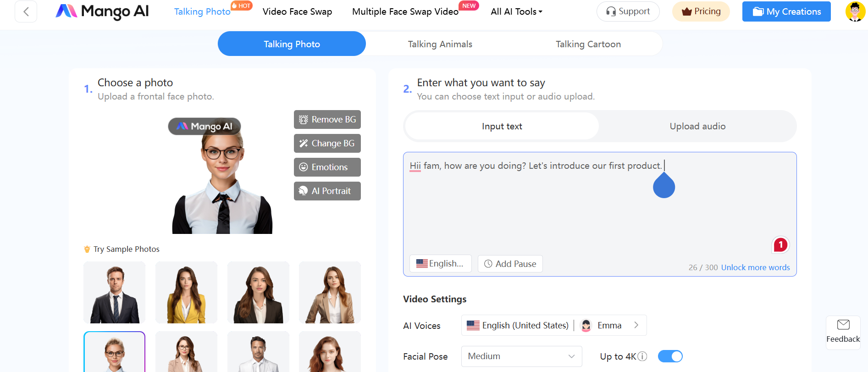Open the user profile avatar
Screen dimensions: 868x372
coord(855,11)
